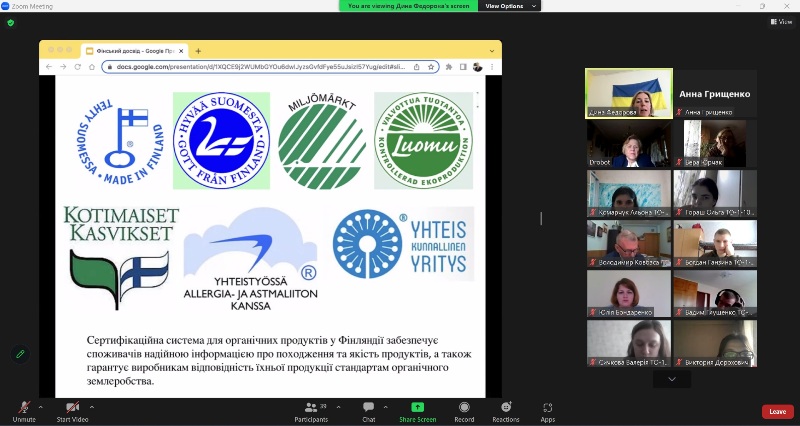Select Богдан Ганзина's video tile
This screenshot has width=800, height=426.
point(715,243)
